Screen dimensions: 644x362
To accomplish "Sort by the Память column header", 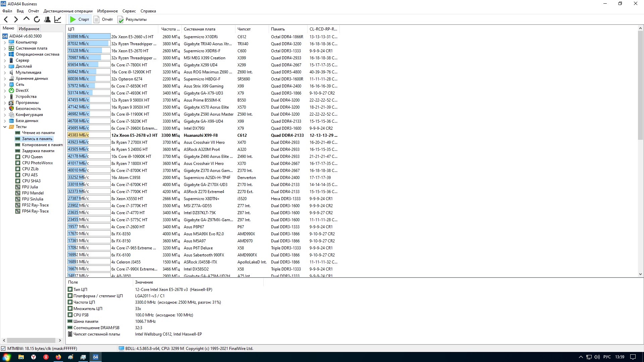I will [278, 29].
